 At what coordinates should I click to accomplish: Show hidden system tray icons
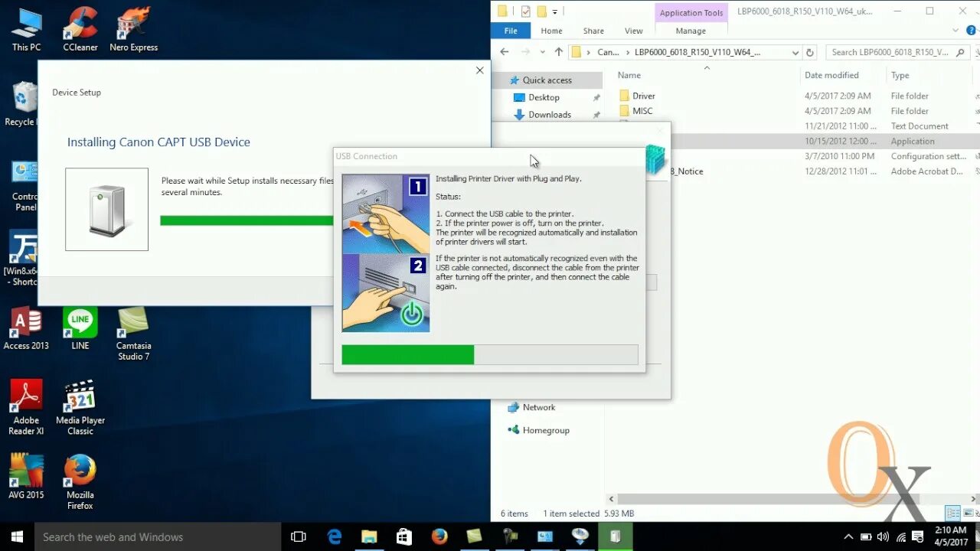click(x=848, y=537)
